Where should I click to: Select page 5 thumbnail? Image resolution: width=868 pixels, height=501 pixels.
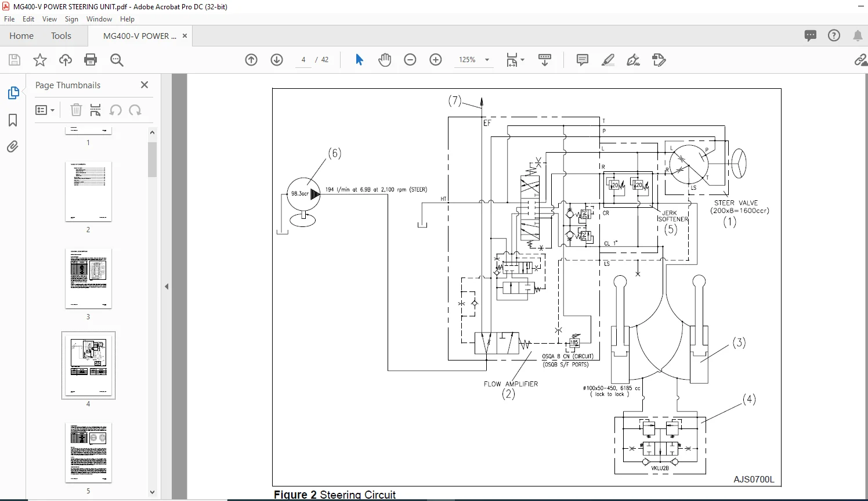pyautogui.click(x=88, y=453)
